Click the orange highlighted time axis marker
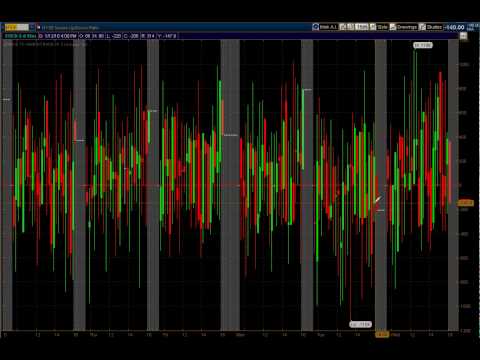Screen dimensions: 480x360 (382, 334)
